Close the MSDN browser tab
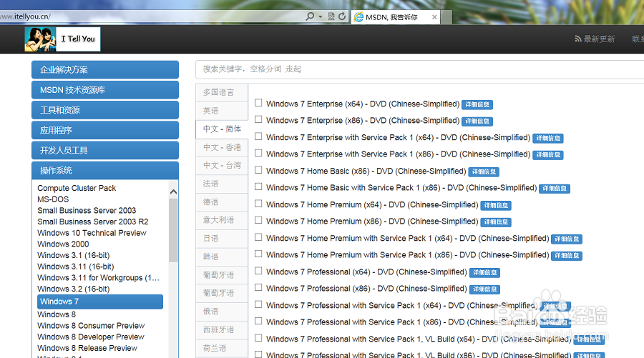 pyautogui.click(x=434, y=17)
